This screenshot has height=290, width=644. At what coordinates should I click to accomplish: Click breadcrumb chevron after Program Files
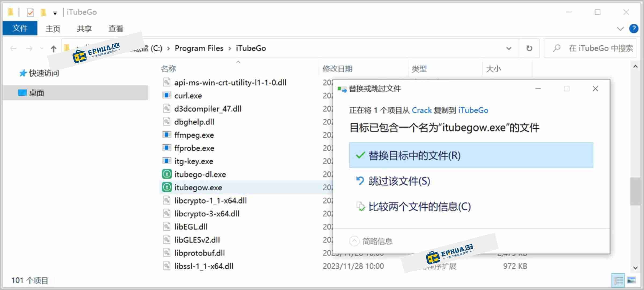[230, 48]
